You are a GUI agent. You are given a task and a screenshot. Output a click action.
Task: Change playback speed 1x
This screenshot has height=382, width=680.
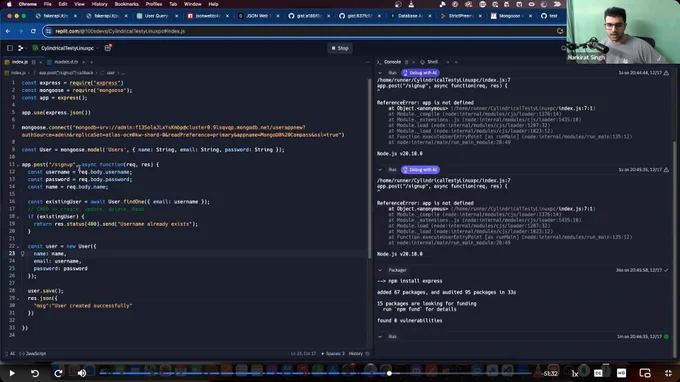coord(575,373)
